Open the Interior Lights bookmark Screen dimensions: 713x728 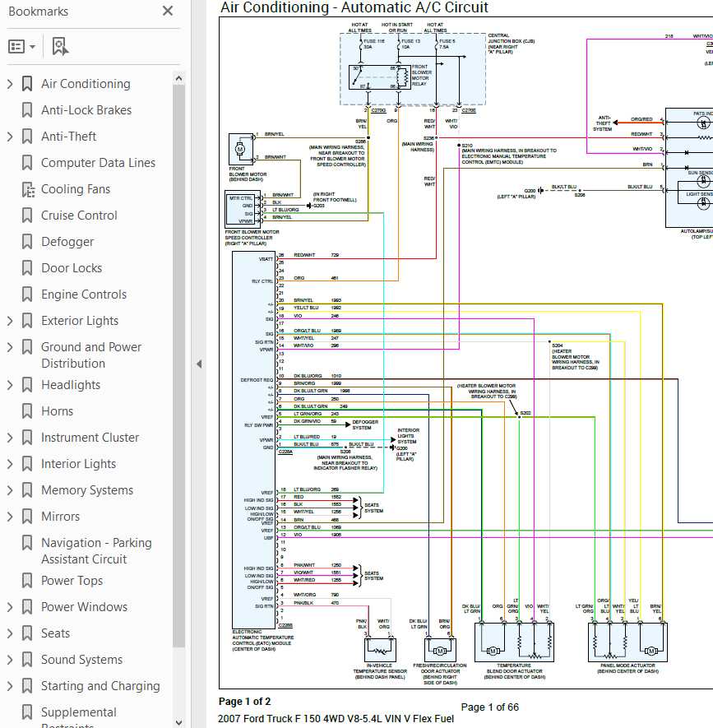pos(78,464)
